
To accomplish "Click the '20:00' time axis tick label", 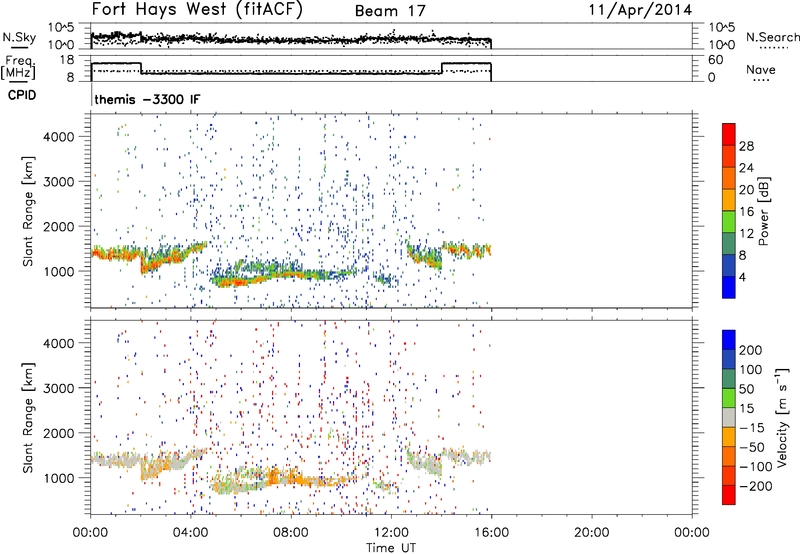I will 591,533.
